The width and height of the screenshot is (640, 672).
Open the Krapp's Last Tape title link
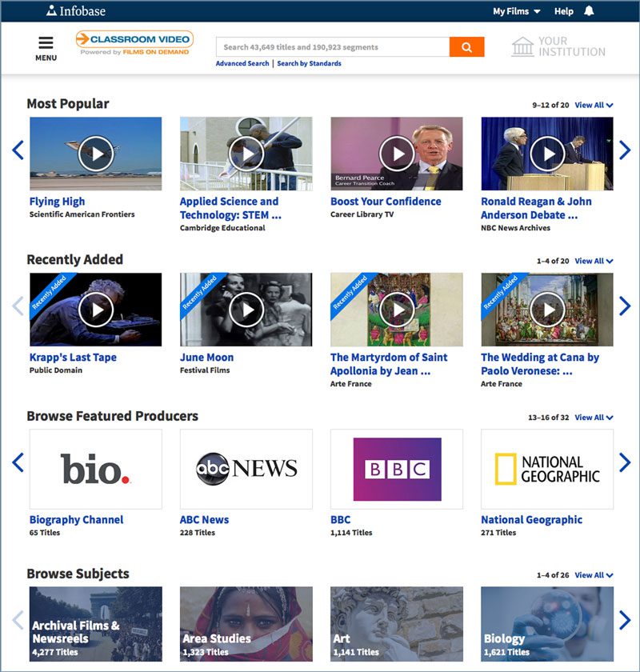73,358
